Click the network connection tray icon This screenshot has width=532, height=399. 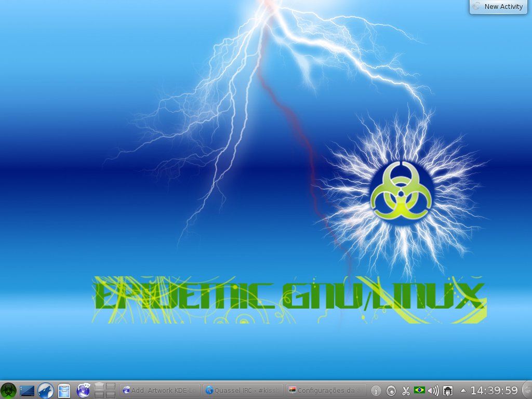[x=448, y=391]
